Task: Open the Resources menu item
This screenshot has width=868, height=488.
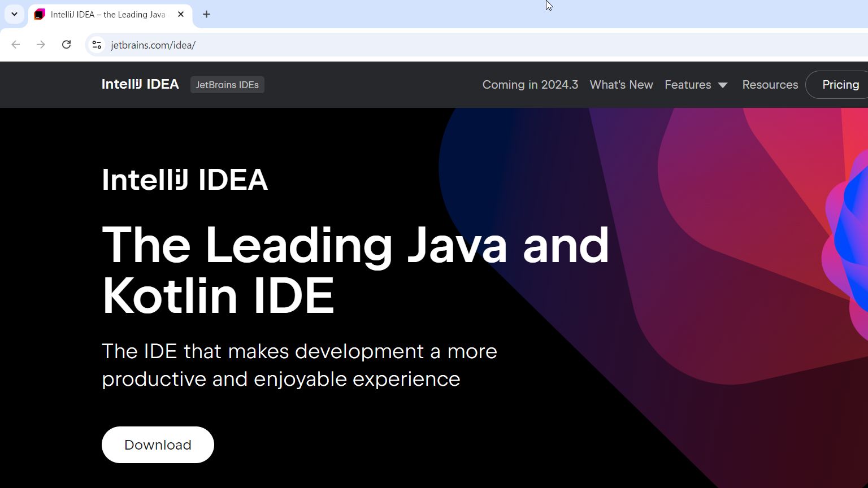Action: 770,85
